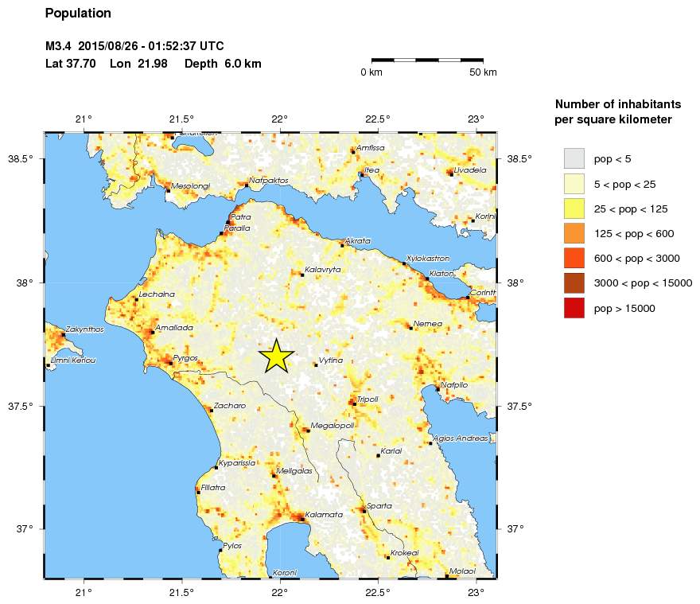Select the gray 'pop < 5' legend swatch

[x=574, y=158]
